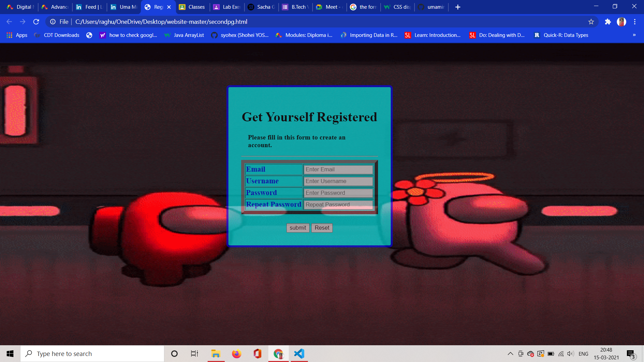Click the Chrome profile avatar

[622, 21]
